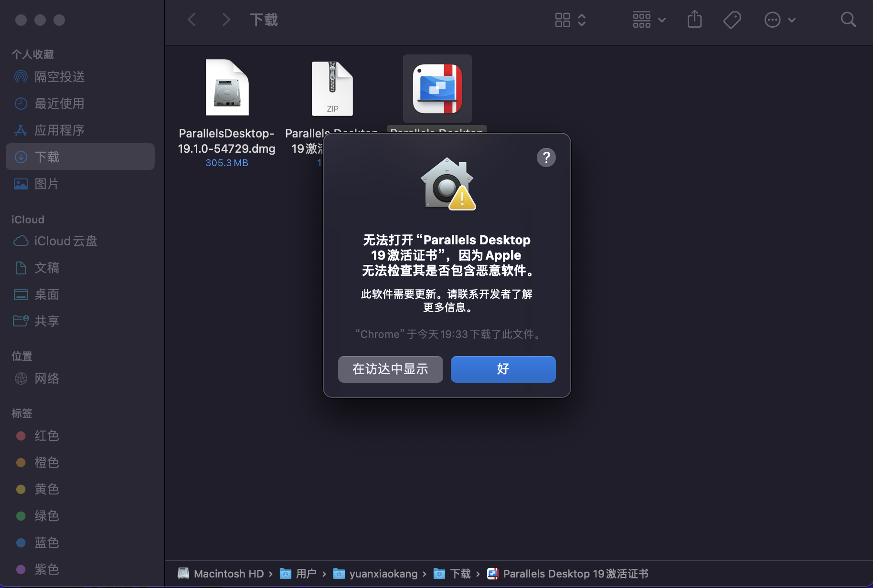
Task: Select the ParallelsDesktop dmg file icon
Action: pyautogui.click(x=227, y=88)
